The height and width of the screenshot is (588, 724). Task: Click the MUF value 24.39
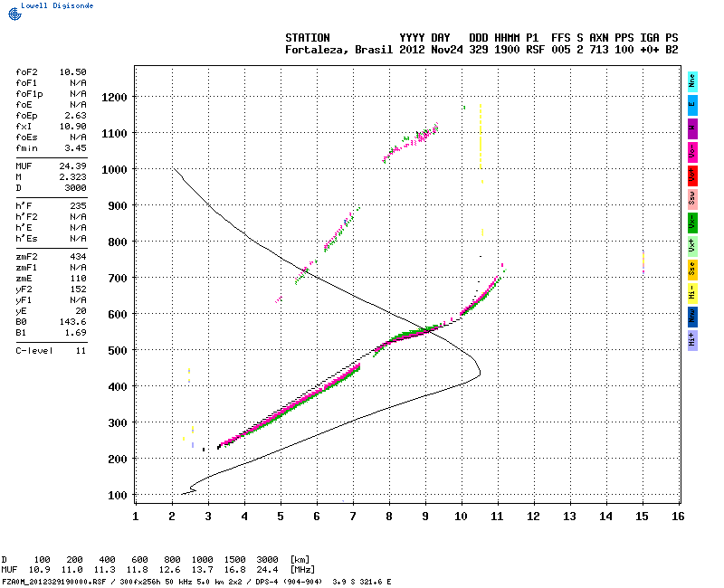click(73, 166)
